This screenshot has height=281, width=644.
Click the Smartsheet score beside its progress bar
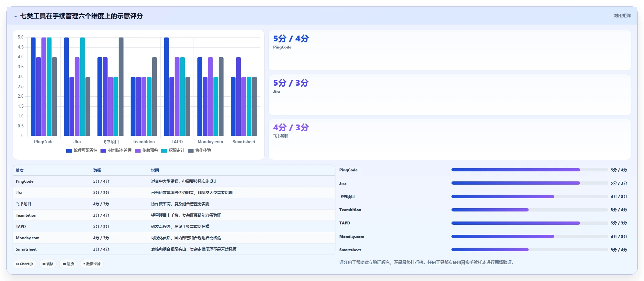coord(619,250)
